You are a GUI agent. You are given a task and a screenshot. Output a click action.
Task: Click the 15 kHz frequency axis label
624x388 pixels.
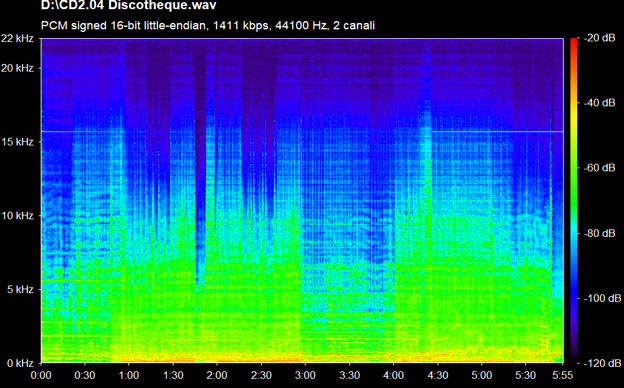[x=18, y=142]
